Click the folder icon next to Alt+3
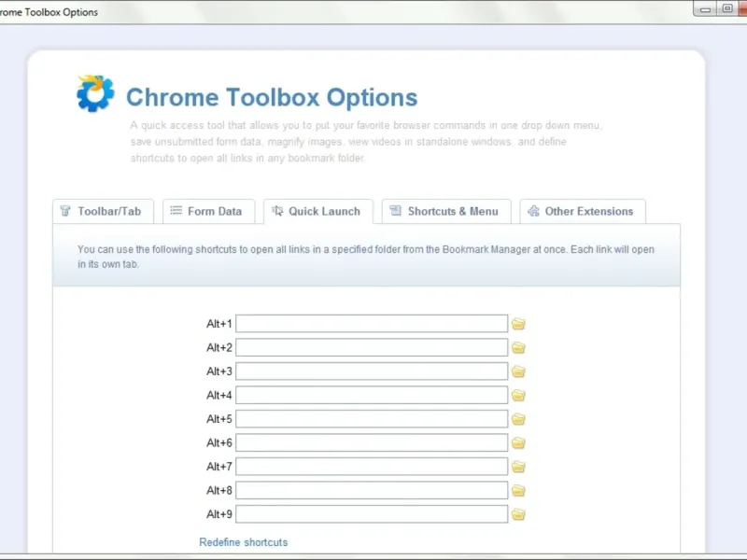 tap(518, 371)
